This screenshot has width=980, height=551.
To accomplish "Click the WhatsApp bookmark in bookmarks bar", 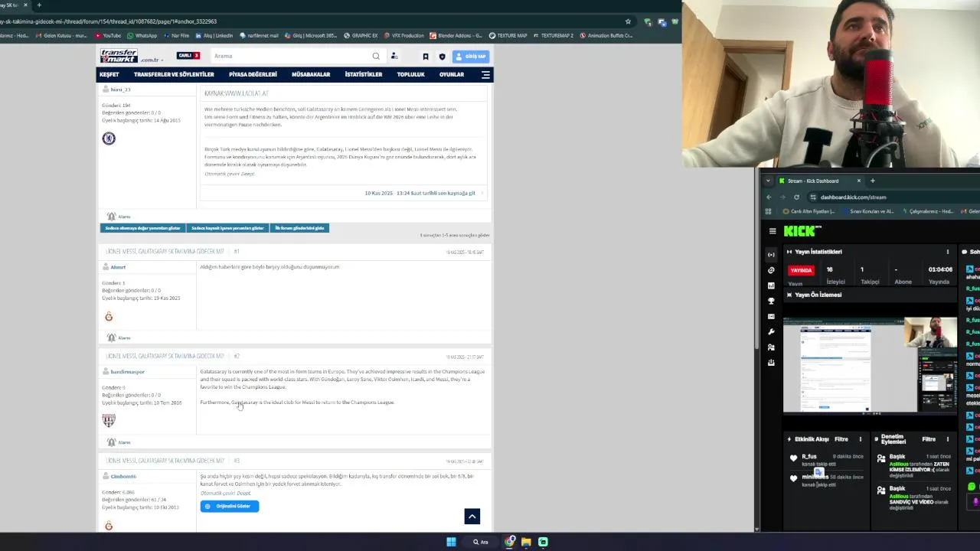I will (x=142, y=35).
